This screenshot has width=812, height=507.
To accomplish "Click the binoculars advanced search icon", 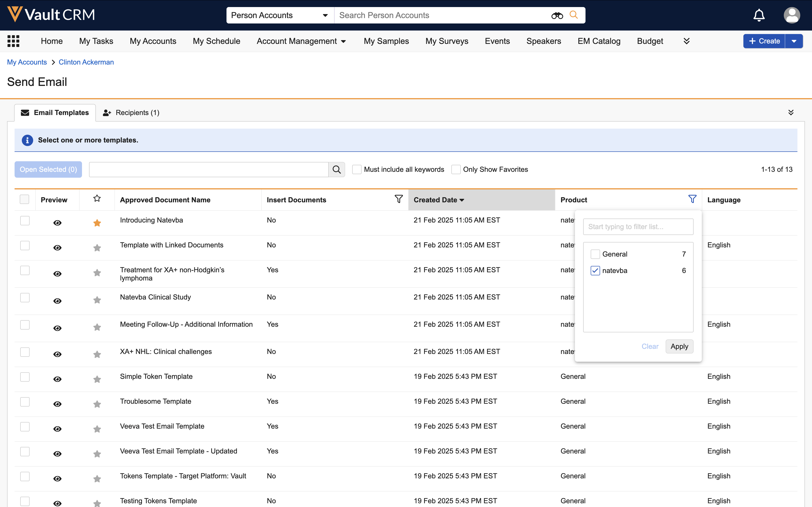I will pos(557,15).
